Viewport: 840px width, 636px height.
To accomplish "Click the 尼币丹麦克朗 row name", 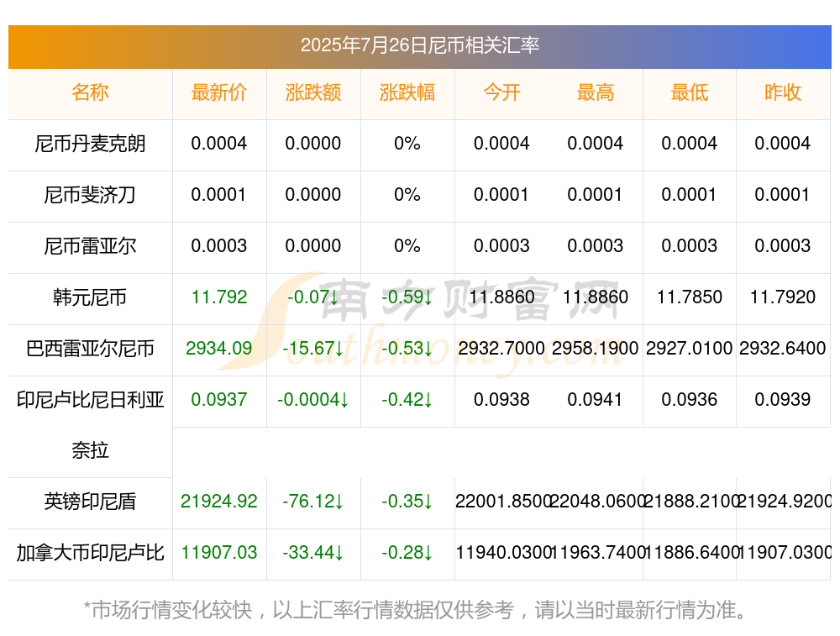I will tap(90, 144).
